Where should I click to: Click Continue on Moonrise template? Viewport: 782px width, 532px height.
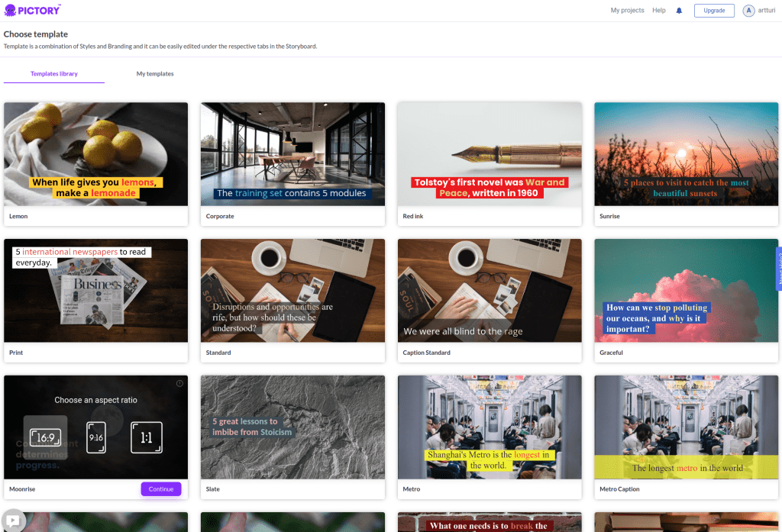point(161,489)
